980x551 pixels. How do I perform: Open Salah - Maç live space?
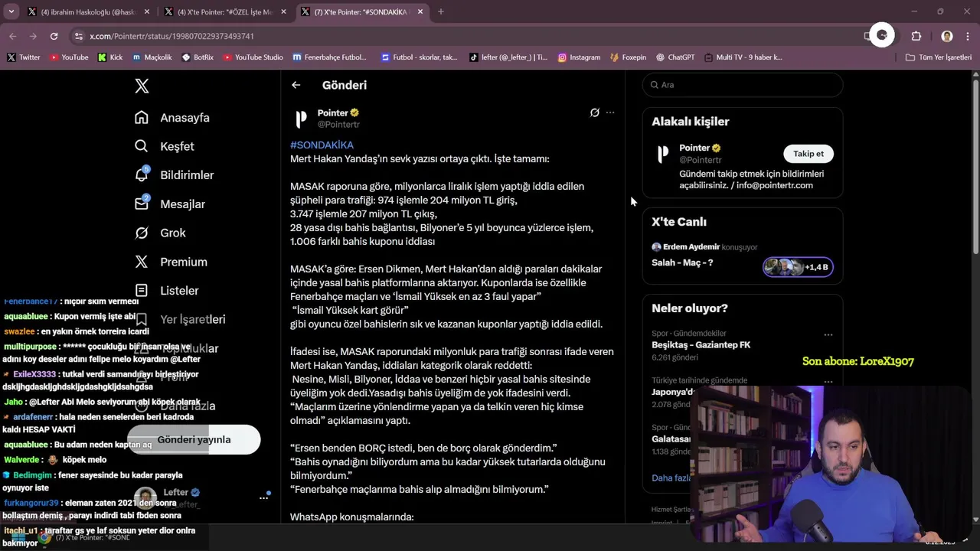tap(682, 262)
